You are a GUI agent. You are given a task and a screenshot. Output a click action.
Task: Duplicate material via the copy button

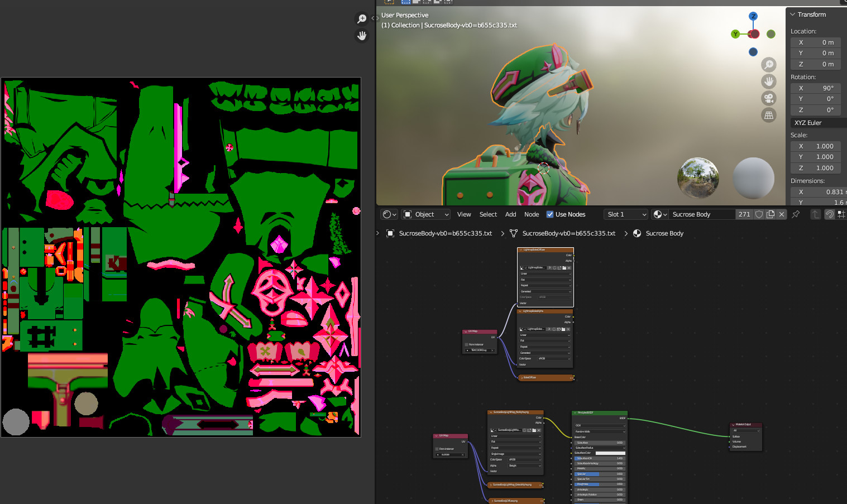[x=771, y=214]
